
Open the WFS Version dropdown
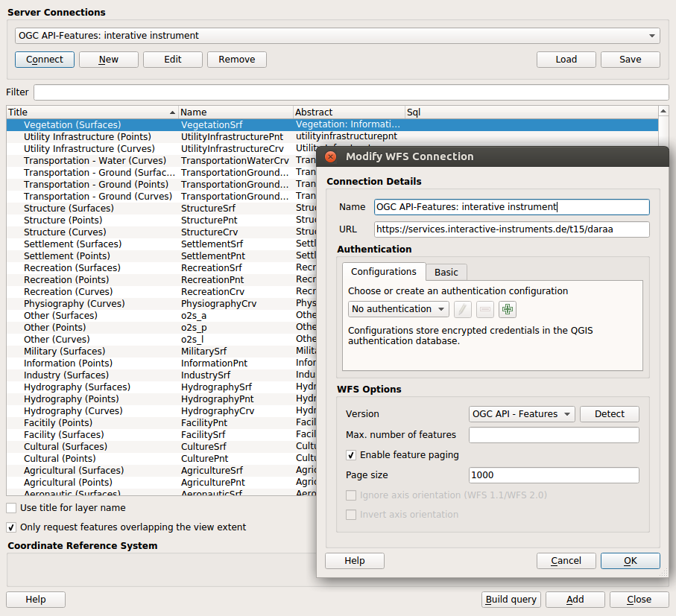coord(522,414)
